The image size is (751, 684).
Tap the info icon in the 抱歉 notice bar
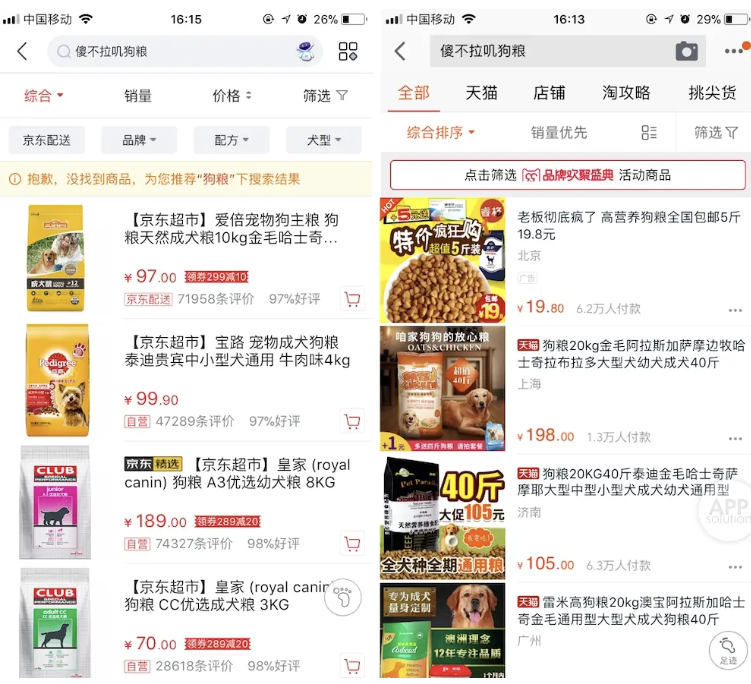15,179
